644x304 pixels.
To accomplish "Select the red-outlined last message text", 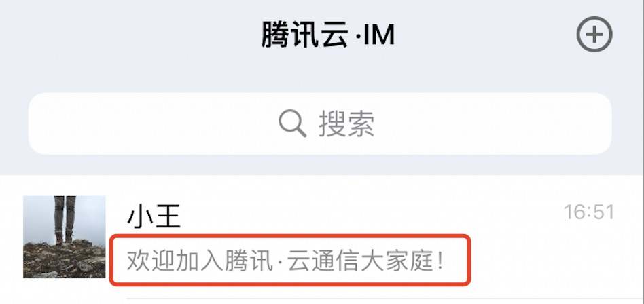I will (x=290, y=261).
